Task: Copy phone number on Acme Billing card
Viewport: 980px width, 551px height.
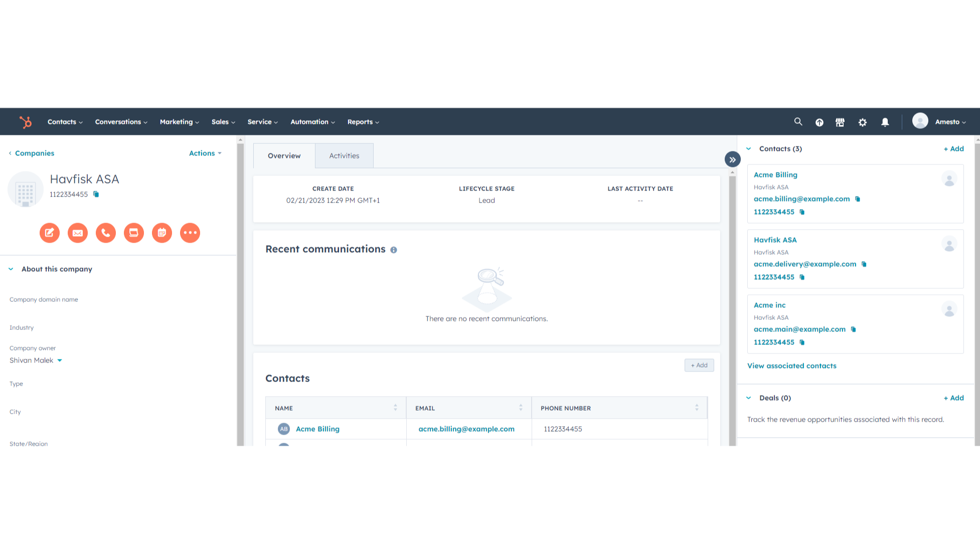Action: point(802,212)
